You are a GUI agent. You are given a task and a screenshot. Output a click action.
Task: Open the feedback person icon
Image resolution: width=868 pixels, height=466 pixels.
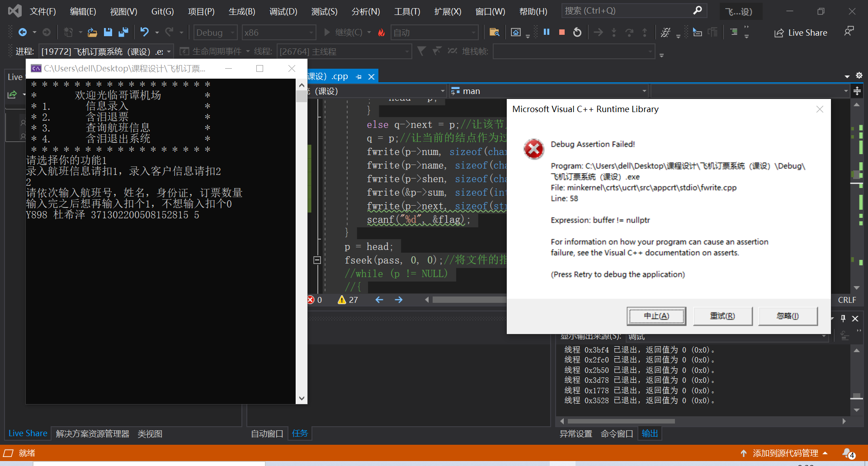[x=849, y=31]
